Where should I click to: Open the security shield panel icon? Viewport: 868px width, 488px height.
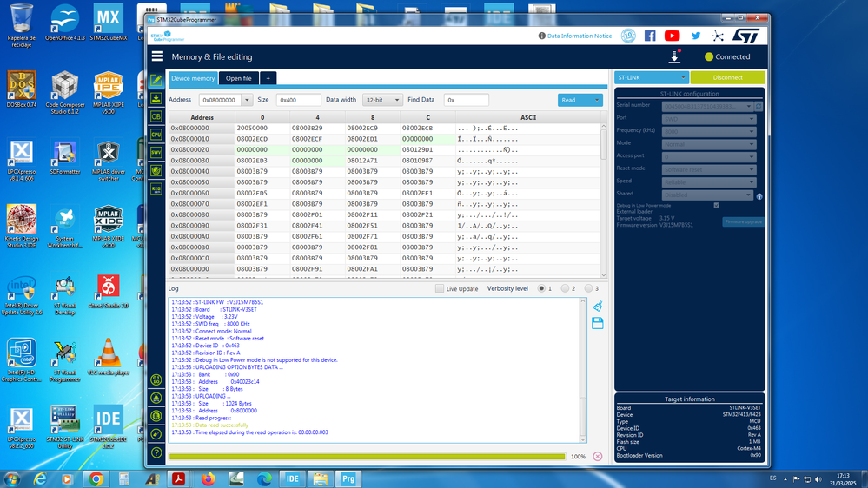click(x=156, y=170)
